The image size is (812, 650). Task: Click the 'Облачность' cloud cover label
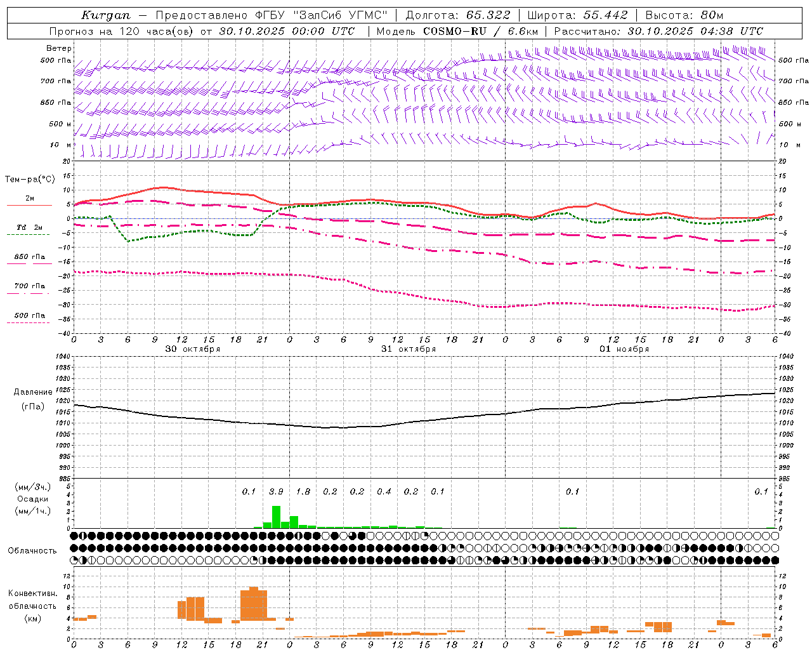coord(32,551)
